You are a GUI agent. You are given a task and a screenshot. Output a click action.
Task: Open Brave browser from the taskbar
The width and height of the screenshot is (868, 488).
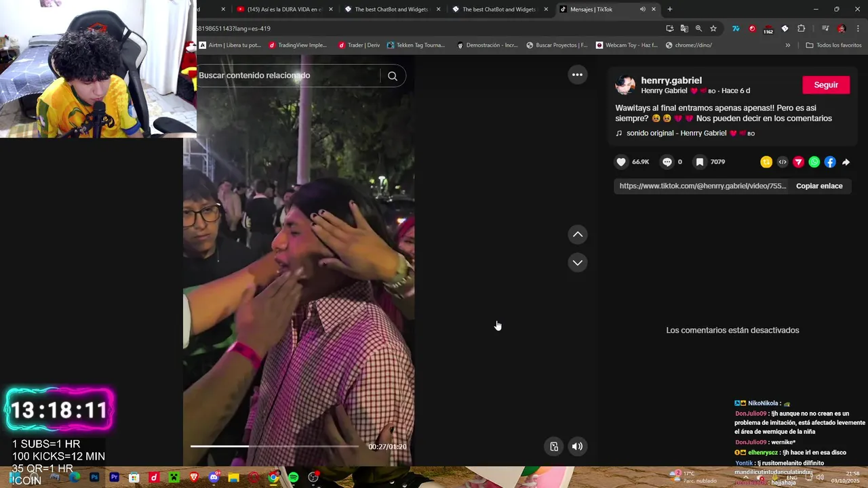194,477
